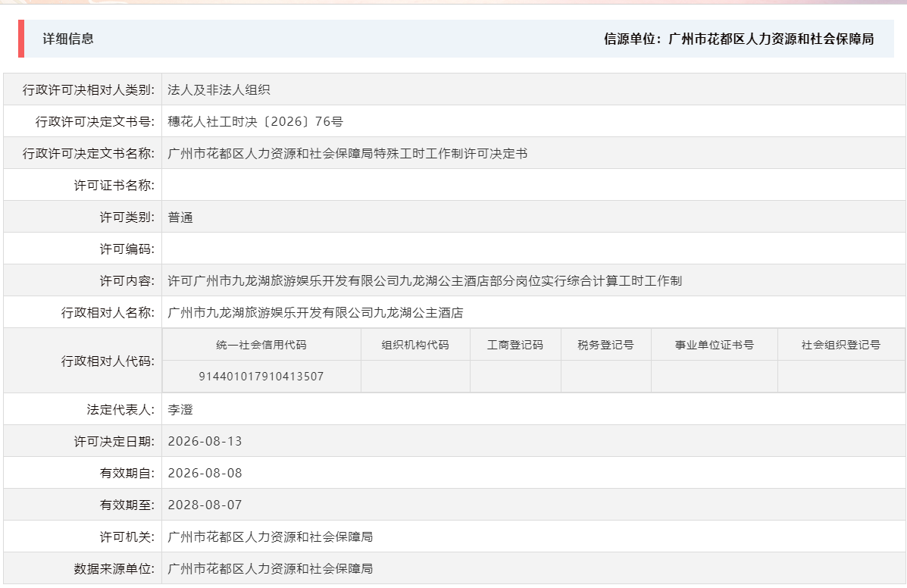This screenshot has height=588, width=907.
Task: Select label 许可机关
Action: click(127, 536)
